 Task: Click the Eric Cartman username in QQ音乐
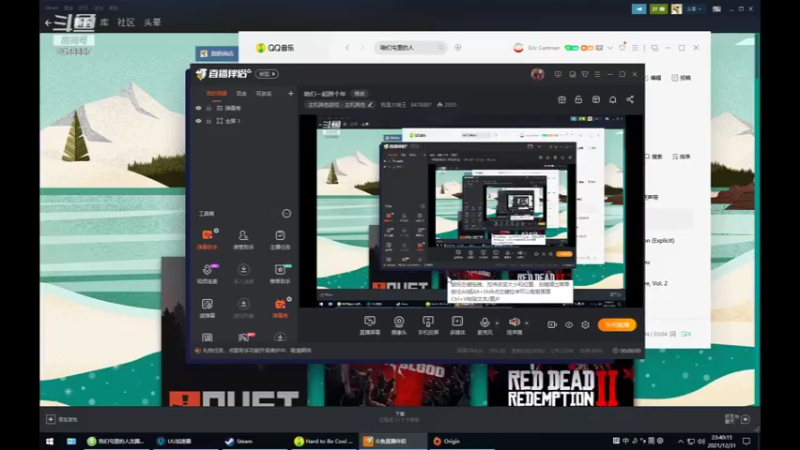pyautogui.click(x=543, y=48)
